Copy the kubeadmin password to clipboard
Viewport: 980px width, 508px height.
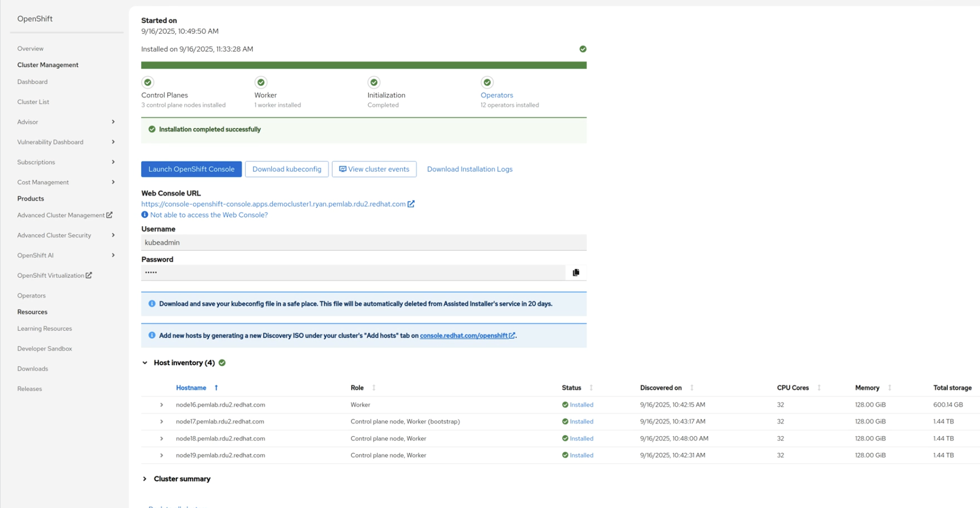tap(576, 272)
